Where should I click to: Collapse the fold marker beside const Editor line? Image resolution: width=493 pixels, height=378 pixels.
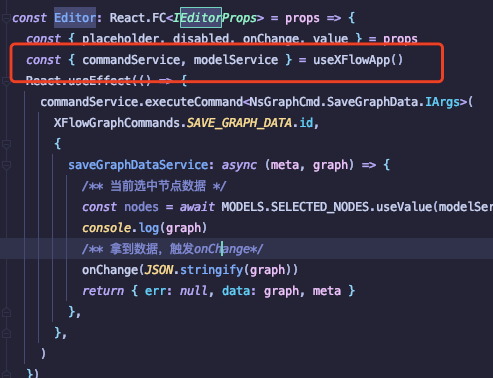6,18
